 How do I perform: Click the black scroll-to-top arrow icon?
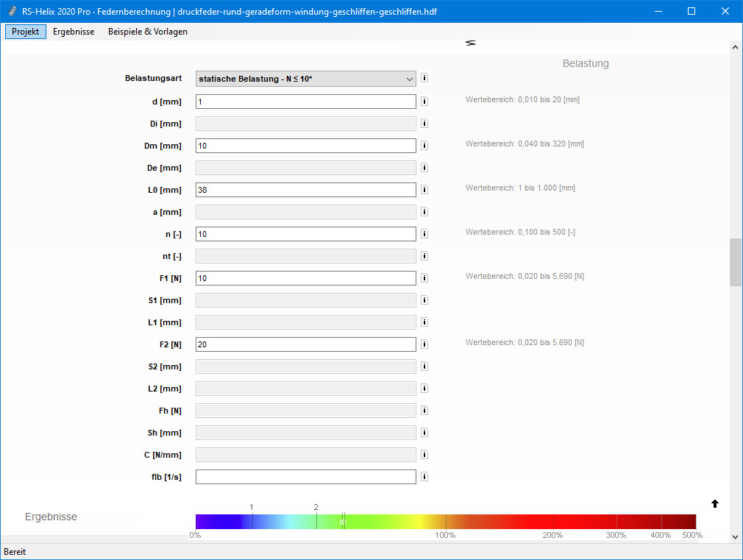click(x=715, y=503)
